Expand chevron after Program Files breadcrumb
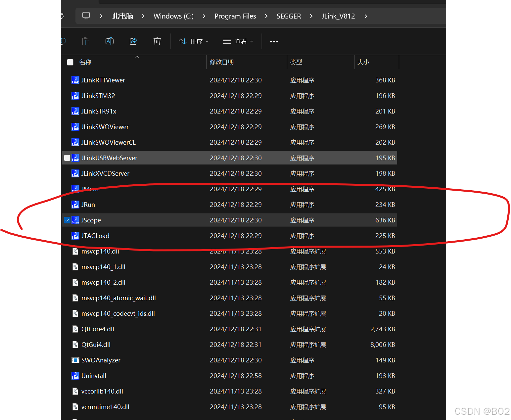This screenshot has height=420, width=511. coord(266,16)
